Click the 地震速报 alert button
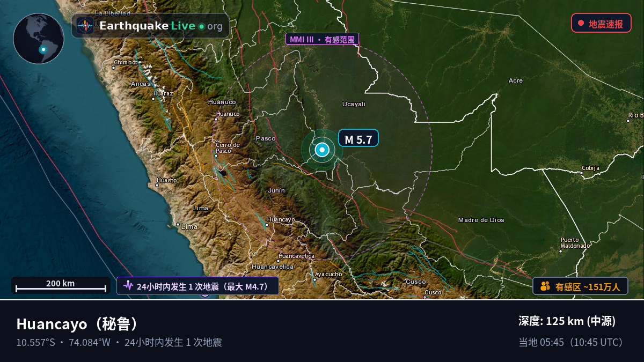This screenshot has height=362, width=644. coord(601,24)
